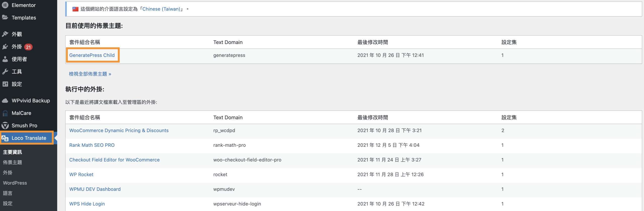Open WooCommerce Dynamic Pricing & Discounts
644x211 pixels.
point(119,130)
